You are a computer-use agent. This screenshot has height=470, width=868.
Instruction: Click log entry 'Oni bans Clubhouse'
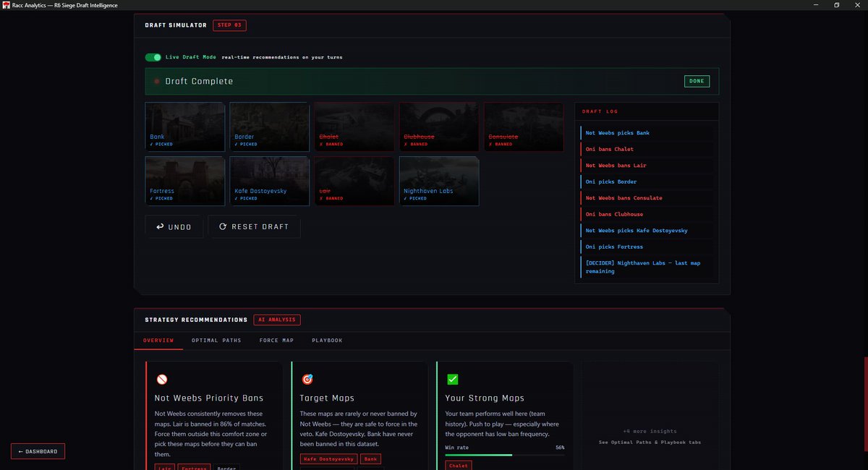click(x=647, y=214)
